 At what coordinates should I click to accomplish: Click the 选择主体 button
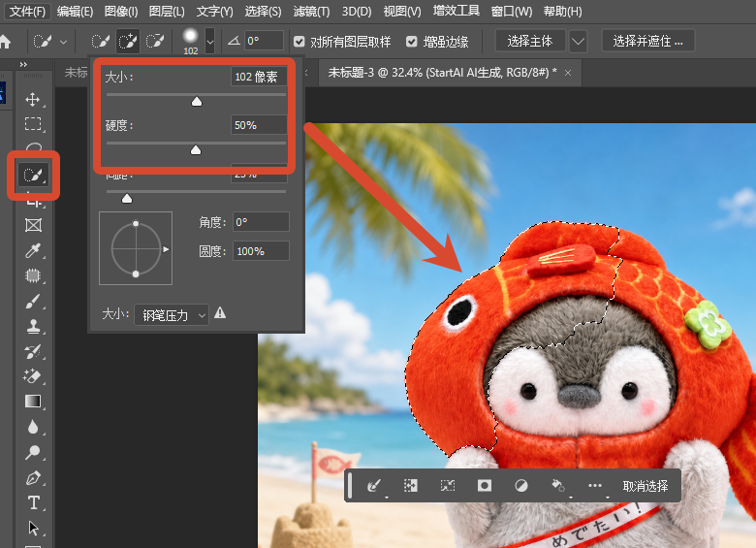[x=530, y=41]
